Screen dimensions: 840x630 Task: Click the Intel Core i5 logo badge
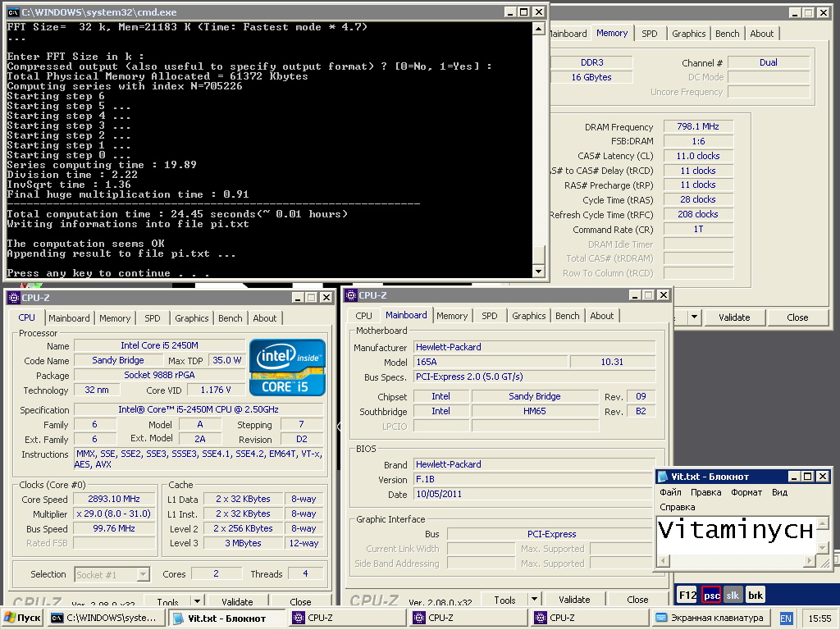click(288, 368)
